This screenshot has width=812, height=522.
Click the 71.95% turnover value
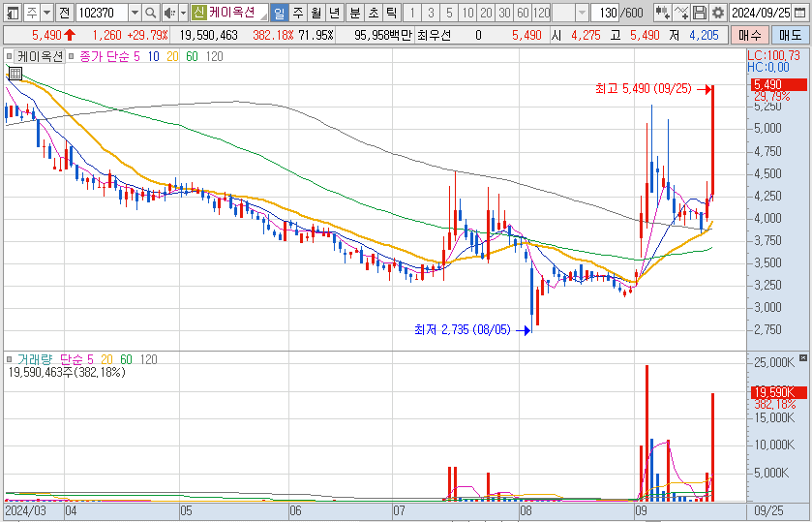[316, 35]
